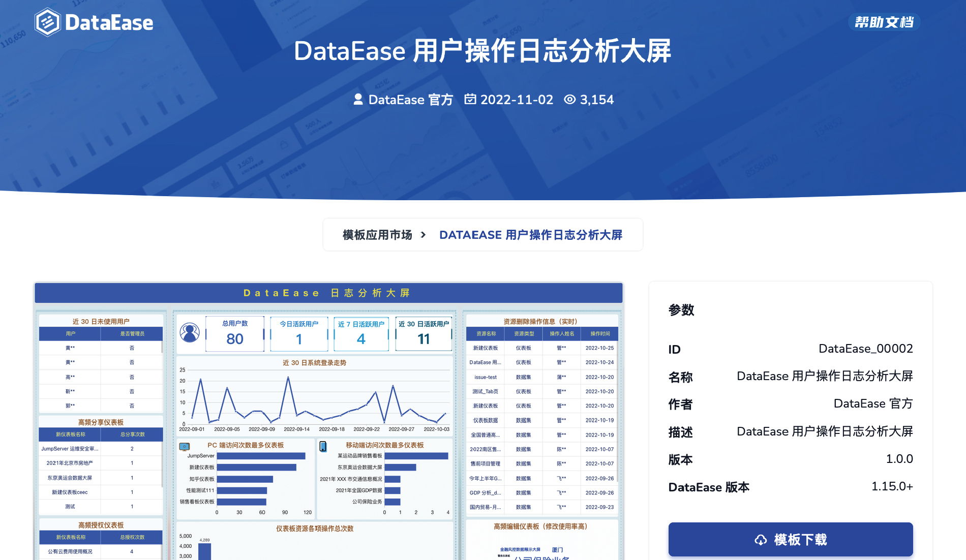This screenshot has width=966, height=560.
Task: Click 作者 value DataEase 官方 in parameters
Action: [x=873, y=403]
